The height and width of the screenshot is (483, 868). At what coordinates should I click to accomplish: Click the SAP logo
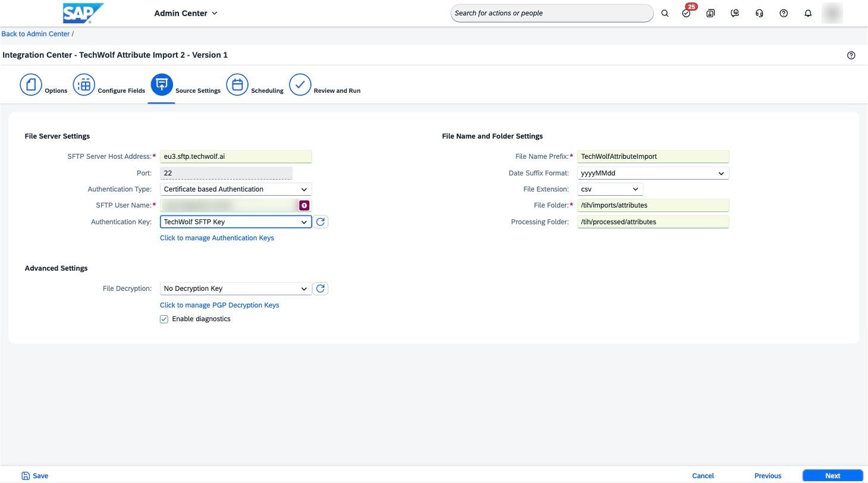click(x=83, y=12)
